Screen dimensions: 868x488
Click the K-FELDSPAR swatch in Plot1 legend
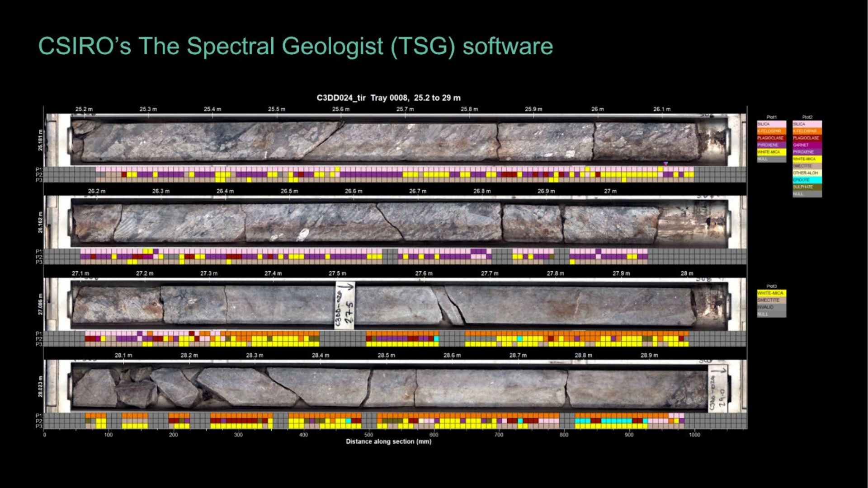coord(771,131)
